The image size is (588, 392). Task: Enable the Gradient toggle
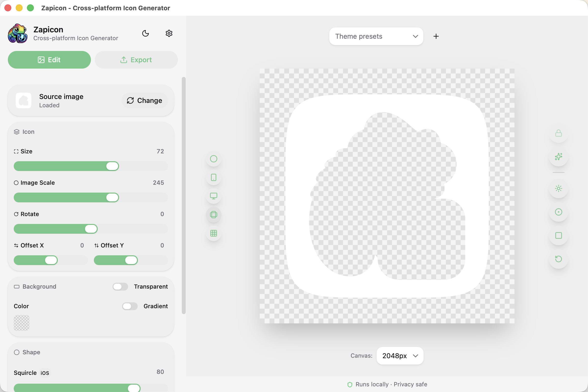coord(130,306)
